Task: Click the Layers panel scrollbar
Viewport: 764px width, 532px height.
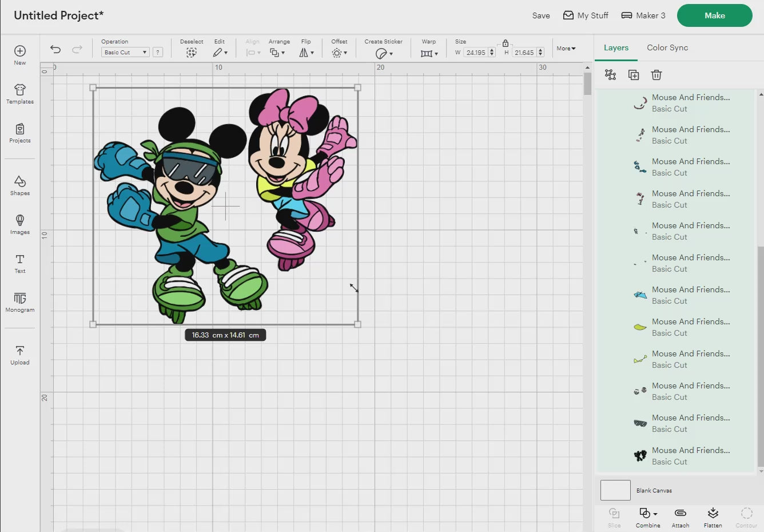Action: 761,356
